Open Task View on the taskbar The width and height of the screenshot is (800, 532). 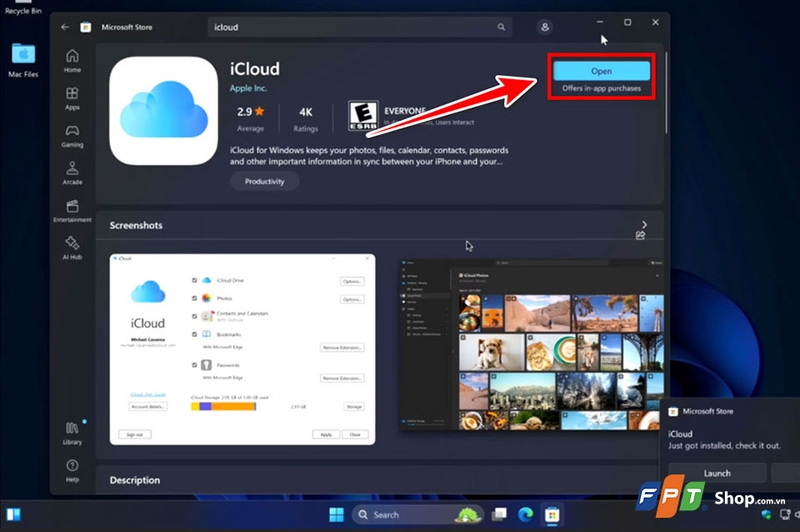click(x=499, y=515)
